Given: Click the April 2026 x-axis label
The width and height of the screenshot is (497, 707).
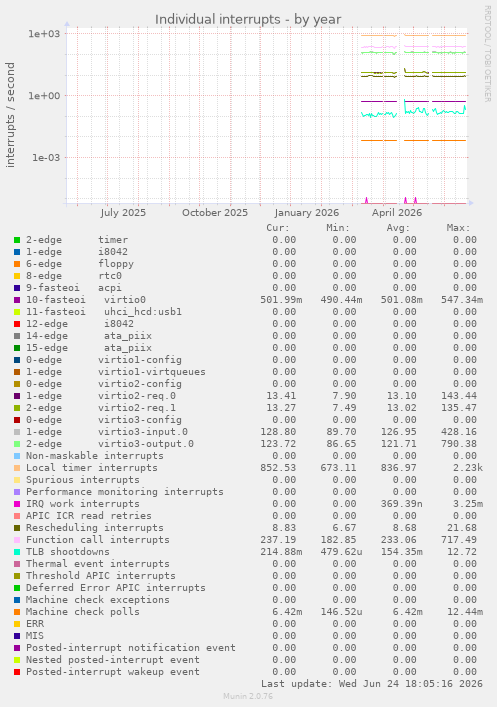Looking at the screenshot, I should point(397,212).
